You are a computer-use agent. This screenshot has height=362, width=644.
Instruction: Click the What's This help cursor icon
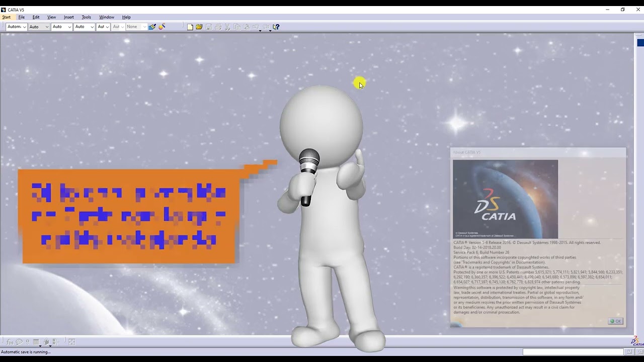click(x=276, y=27)
